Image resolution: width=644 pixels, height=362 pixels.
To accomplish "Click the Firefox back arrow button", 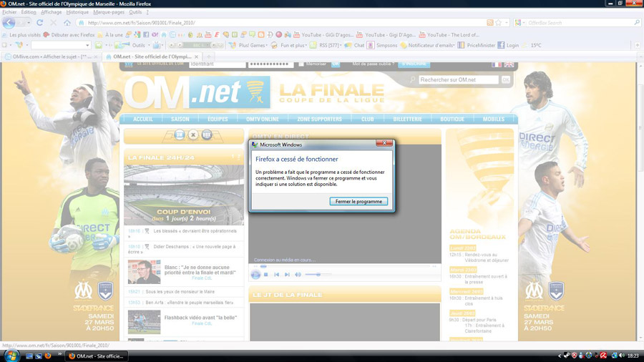I will (9, 23).
